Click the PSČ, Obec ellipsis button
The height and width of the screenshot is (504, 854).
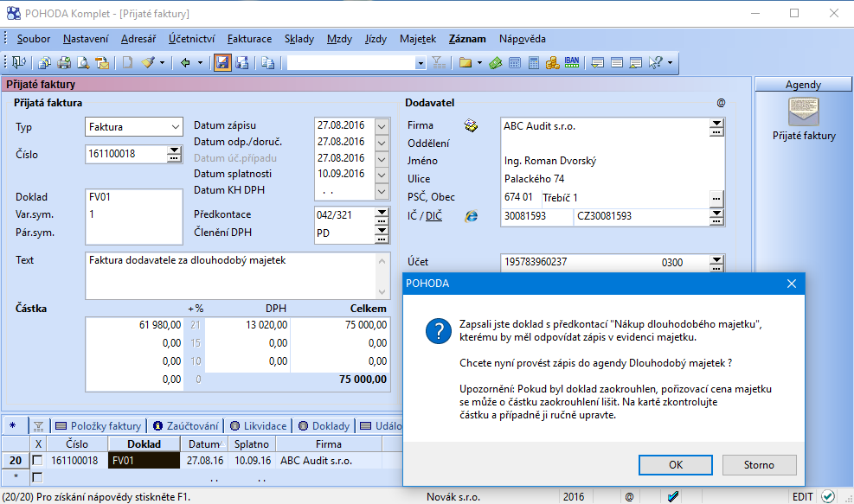716,198
